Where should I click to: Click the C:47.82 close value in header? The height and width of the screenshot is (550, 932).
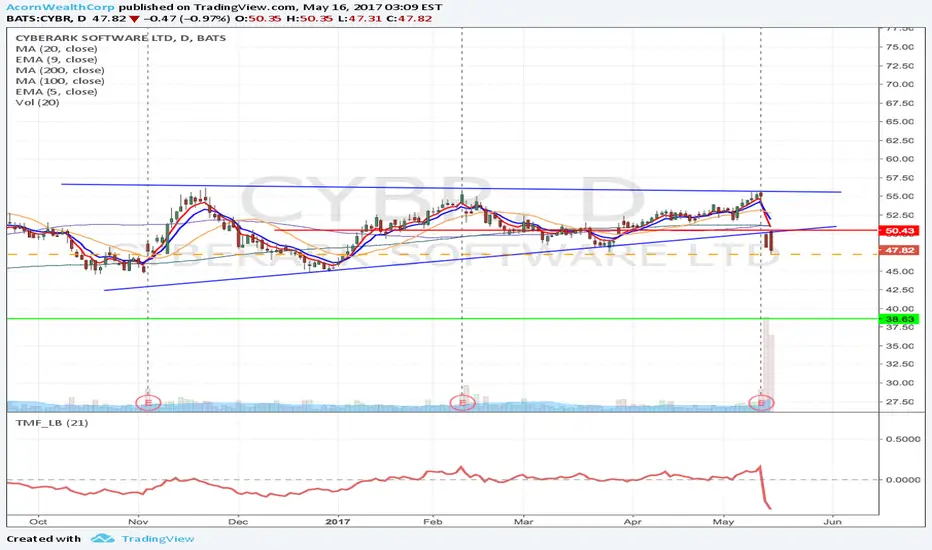[411, 18]
